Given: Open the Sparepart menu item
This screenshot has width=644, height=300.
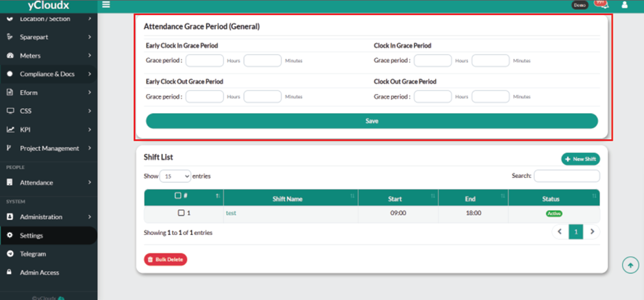Looking at the screenshot, I should point(49,37).
